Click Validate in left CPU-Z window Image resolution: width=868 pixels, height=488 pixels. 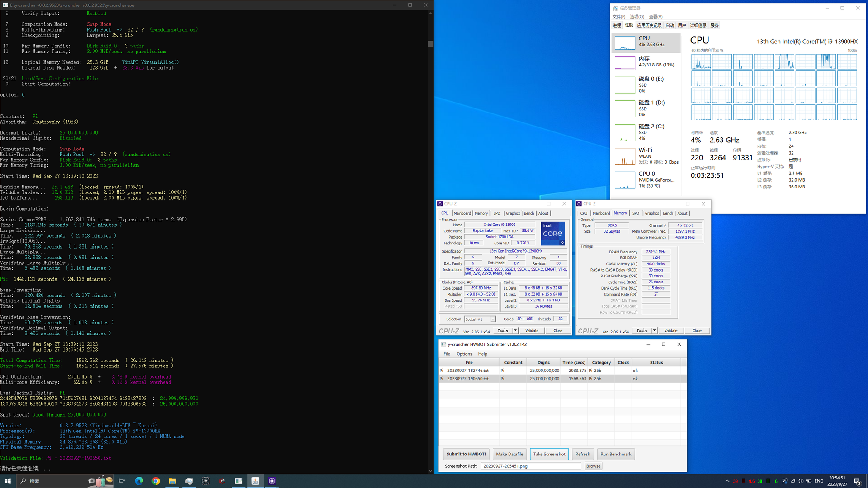coord(532,331)
